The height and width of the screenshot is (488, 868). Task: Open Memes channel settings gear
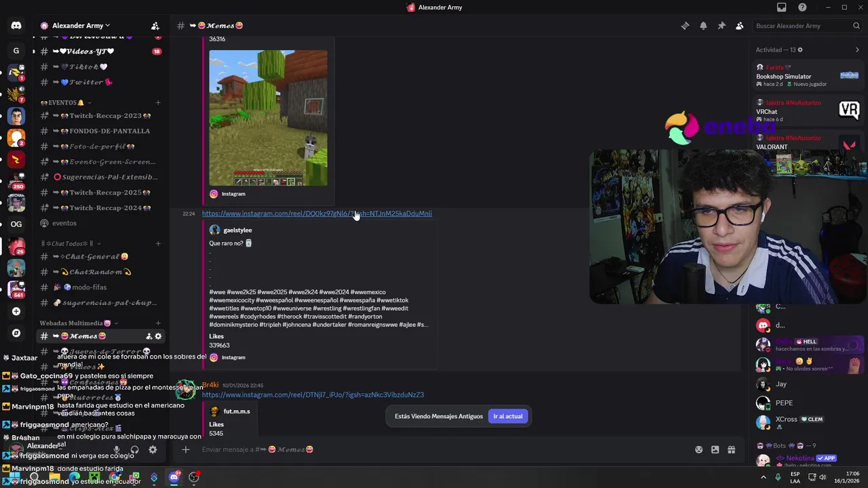(159, 336)
